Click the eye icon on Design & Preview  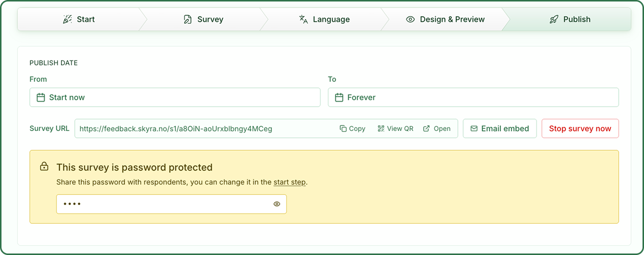[410, 19]
